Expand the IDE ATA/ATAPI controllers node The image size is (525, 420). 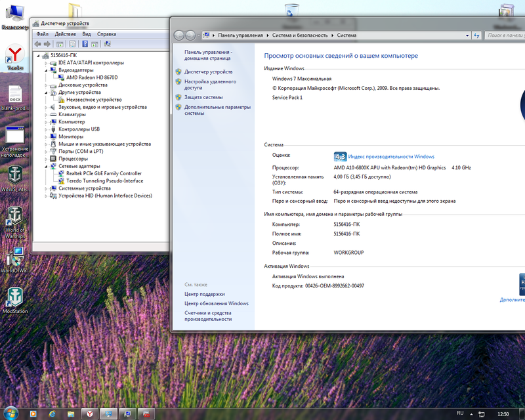point(46,63)
